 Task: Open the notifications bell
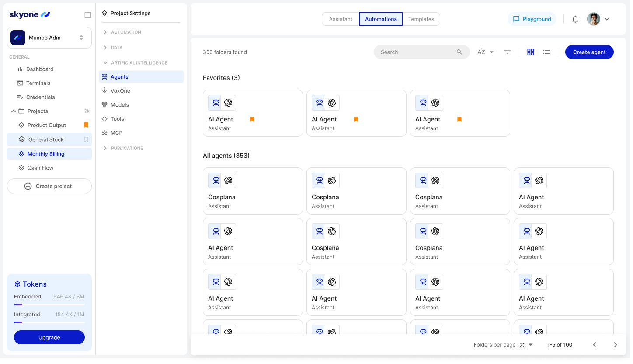[x=575, y=19]
